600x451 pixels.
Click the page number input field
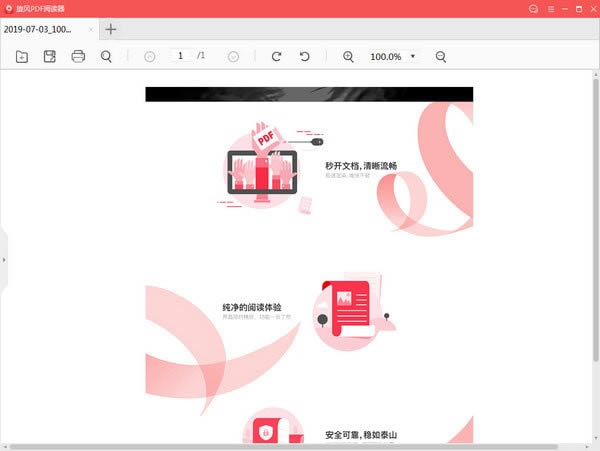pos(181,56)
